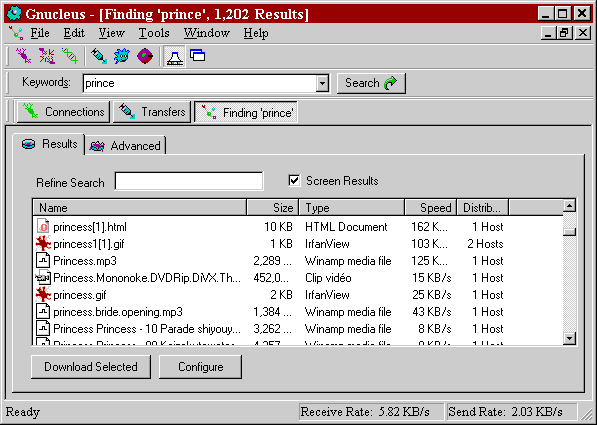
Task: Sort results by Name column header
Action: 140,208
